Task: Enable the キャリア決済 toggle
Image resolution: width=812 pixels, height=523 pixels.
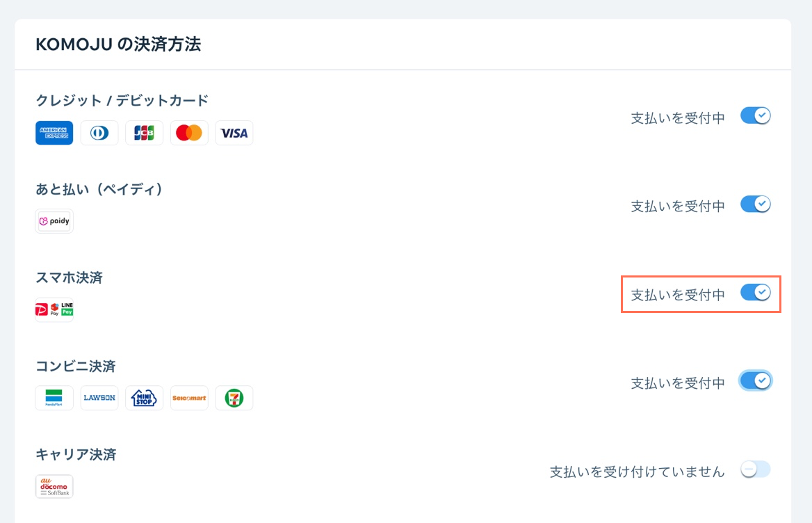Action: (x=756, y=469)
